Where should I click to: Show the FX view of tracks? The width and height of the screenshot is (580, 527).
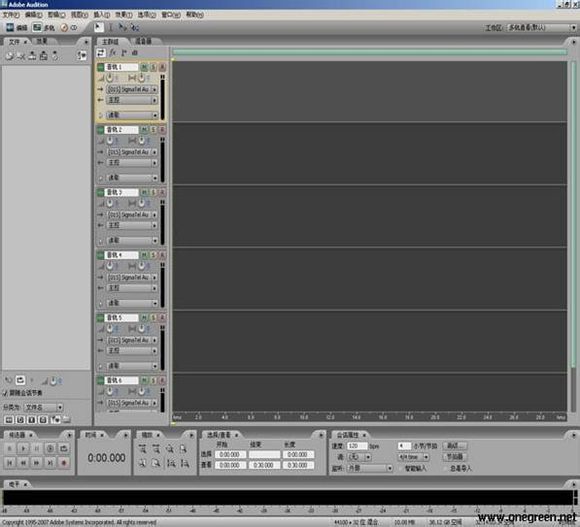pos(112,53)
